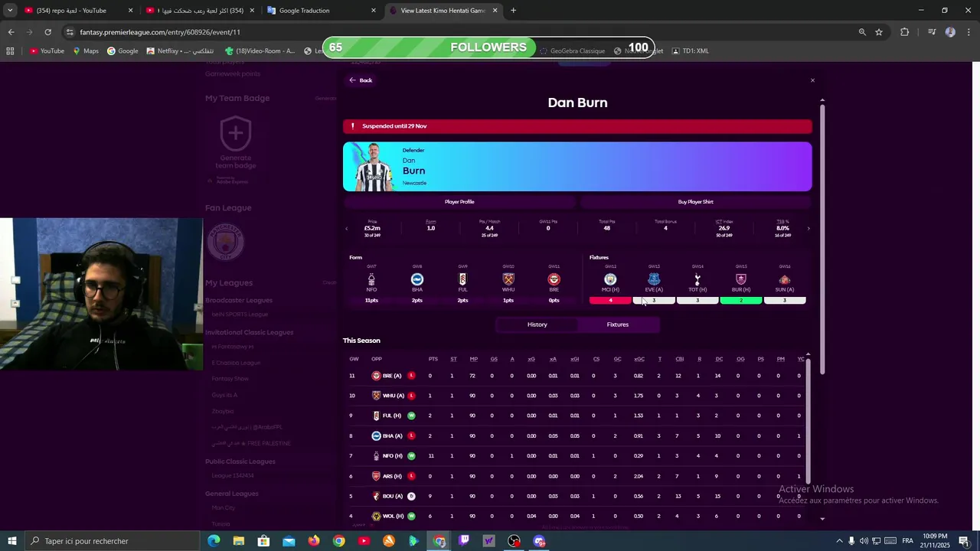Image resolution: width=980 pixels, height=551 pixels.
Task: Switch to the Google Traduction tab
Action: coord(322,11)
